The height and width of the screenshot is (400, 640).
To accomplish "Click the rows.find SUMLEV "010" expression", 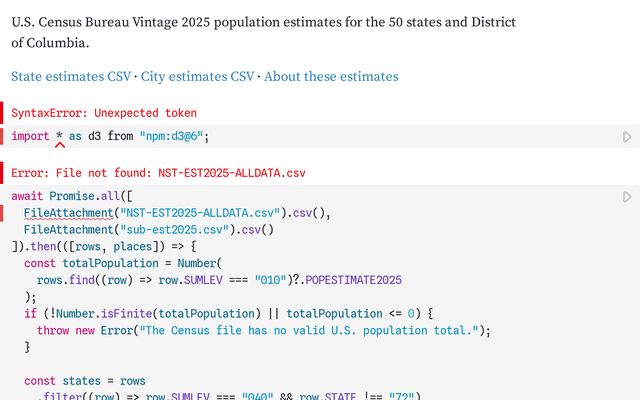I will point(219,280).
